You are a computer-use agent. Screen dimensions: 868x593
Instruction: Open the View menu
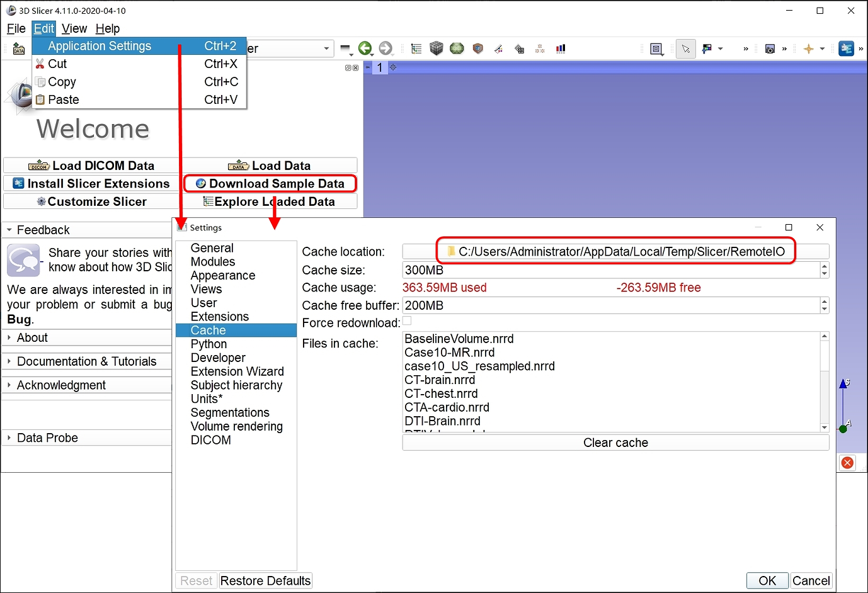coord(74,28)
